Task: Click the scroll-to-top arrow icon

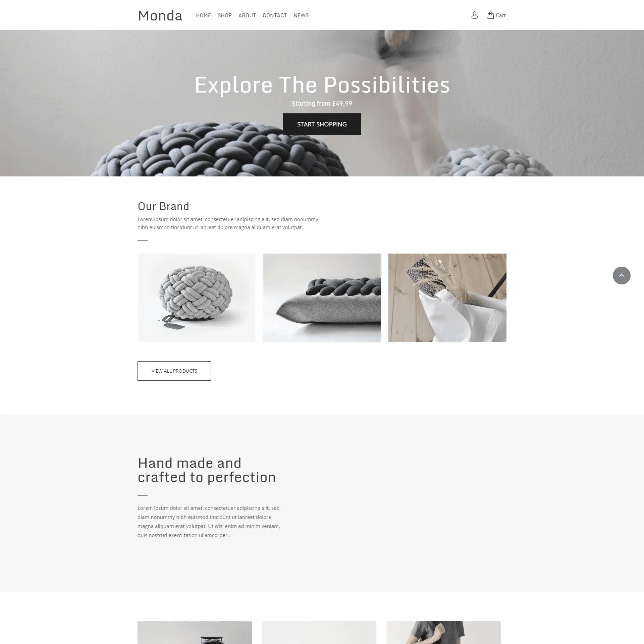Action: coord(621,275)
